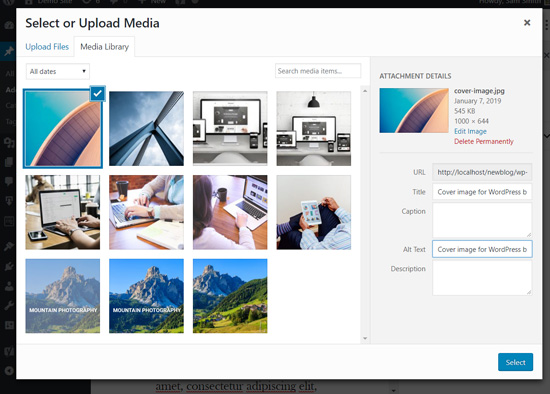The image size is (550, 394).
Task: Select the hands on laptop with coffee thumbnail
Action: click(x=146, y=212)
